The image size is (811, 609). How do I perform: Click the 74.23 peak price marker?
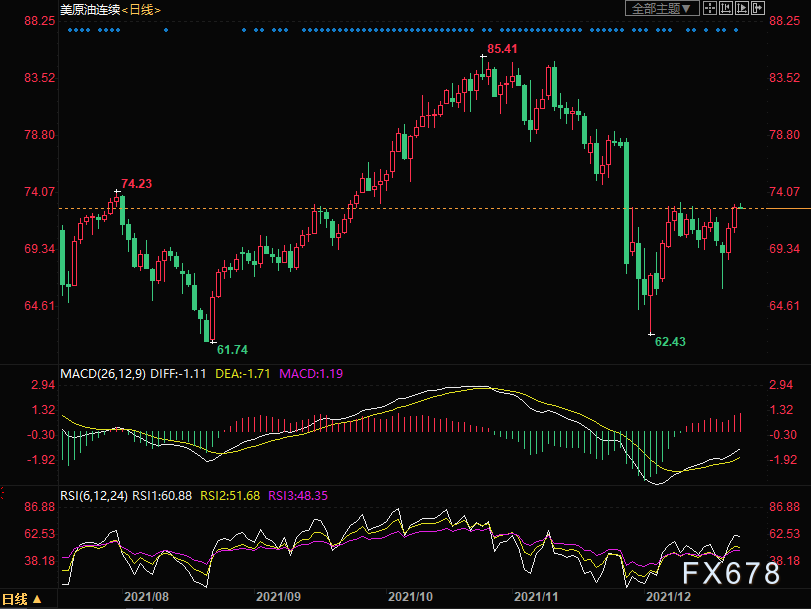click(137, 184)
